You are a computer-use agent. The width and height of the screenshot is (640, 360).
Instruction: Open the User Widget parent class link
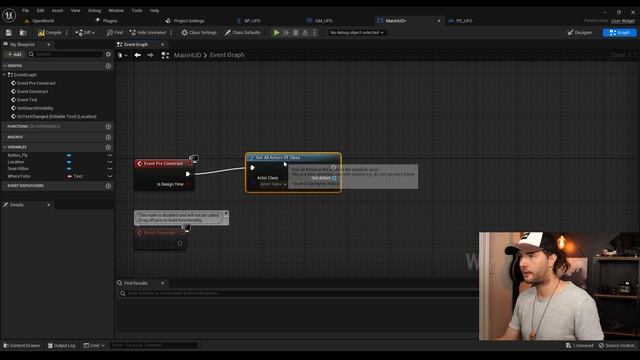click(623, 21)
